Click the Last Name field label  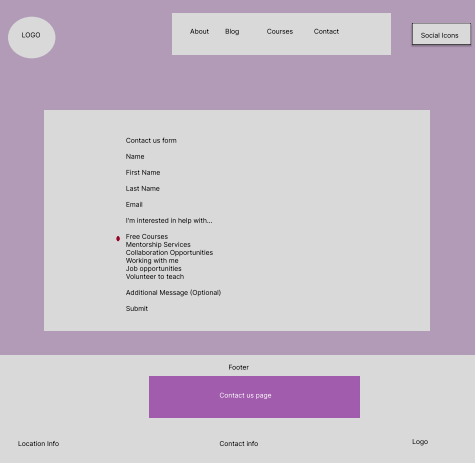click(x=143, y=188)
